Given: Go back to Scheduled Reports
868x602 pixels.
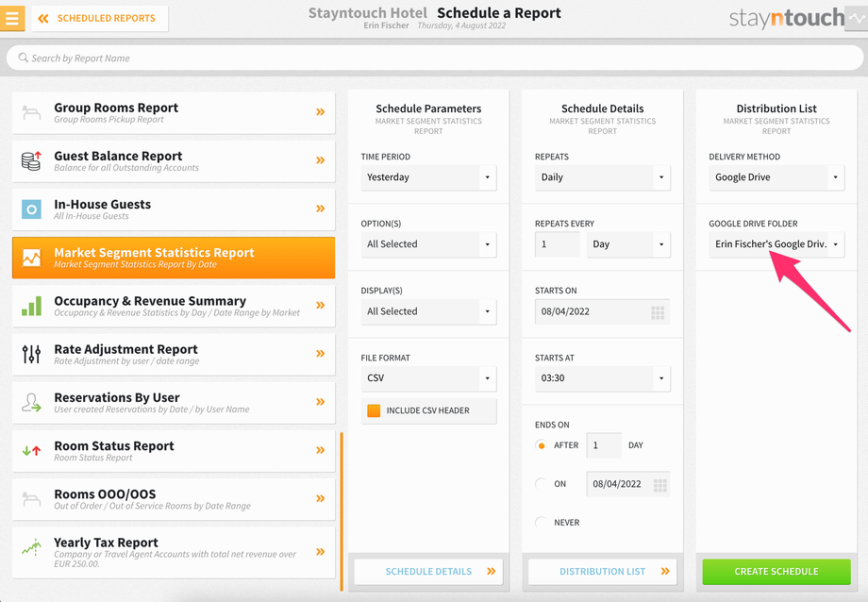Looking at the screenshot, I should click(x=100, y=18).
